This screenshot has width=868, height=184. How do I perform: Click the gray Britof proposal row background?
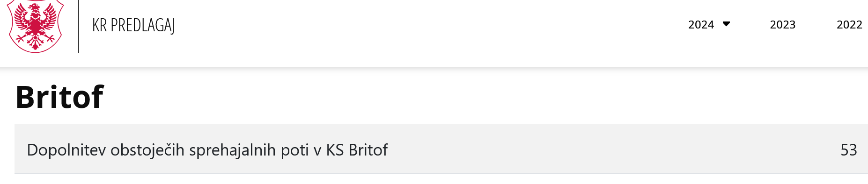coord(441,149)
